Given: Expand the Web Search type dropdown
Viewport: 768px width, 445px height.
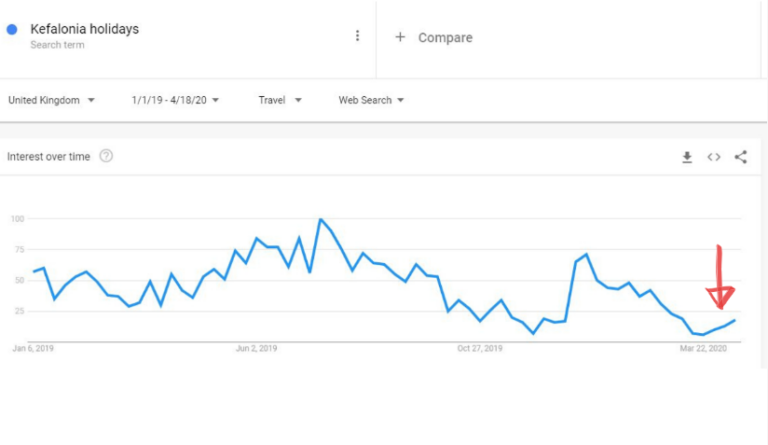Looking at the screenshot, I should point(371,100).
